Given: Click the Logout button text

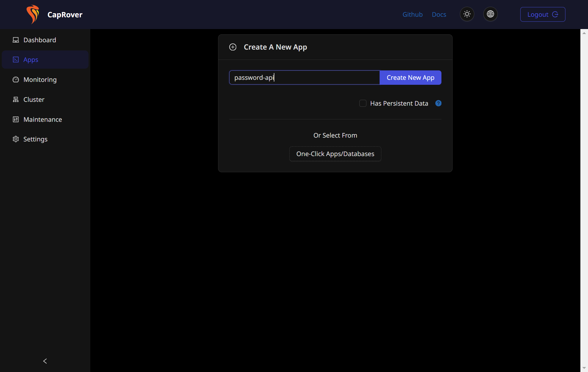Looking at the screenshot, I should 538,14.
